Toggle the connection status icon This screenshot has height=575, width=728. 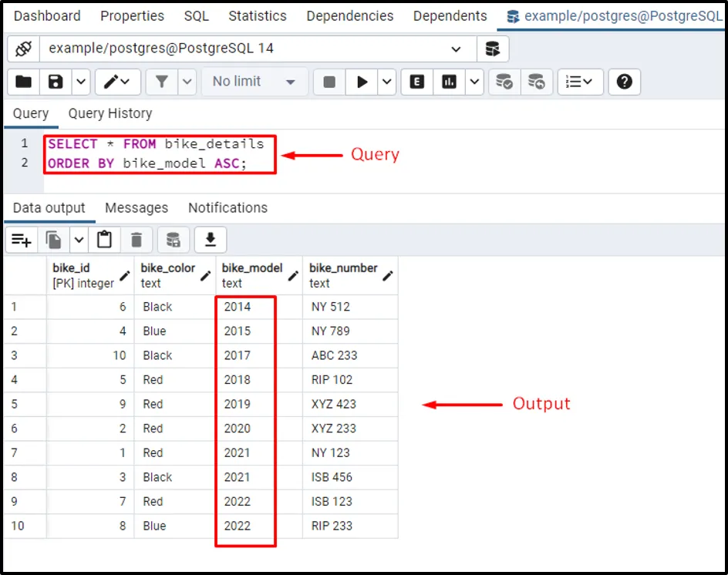point(23,49)
